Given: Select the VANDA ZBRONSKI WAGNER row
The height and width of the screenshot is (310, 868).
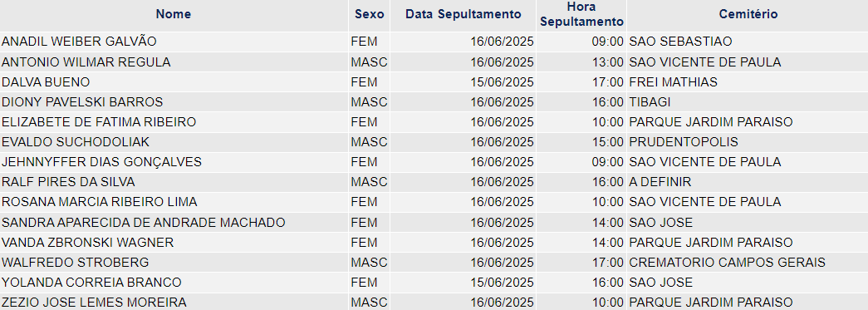Looking at the screenshot, I should [434, 243].
